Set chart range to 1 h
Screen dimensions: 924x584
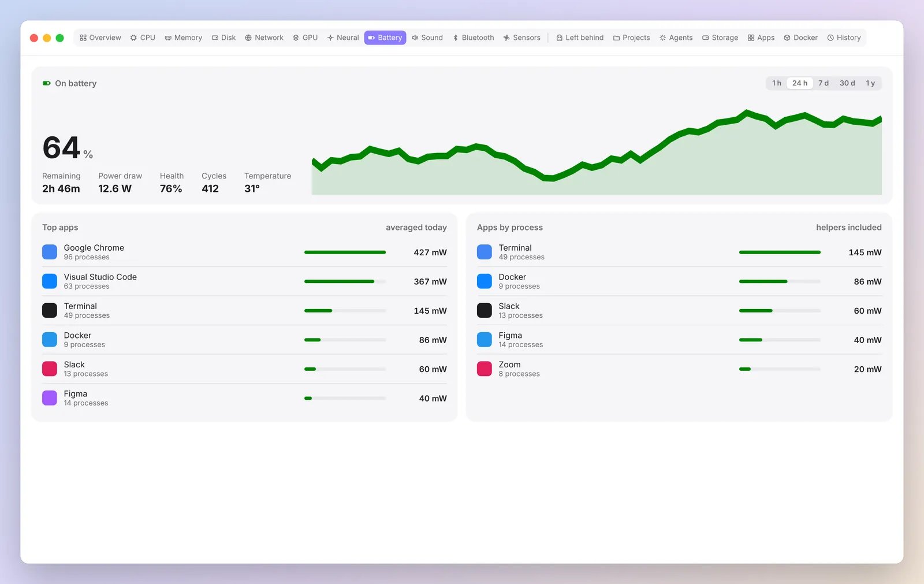coord(777,83)
